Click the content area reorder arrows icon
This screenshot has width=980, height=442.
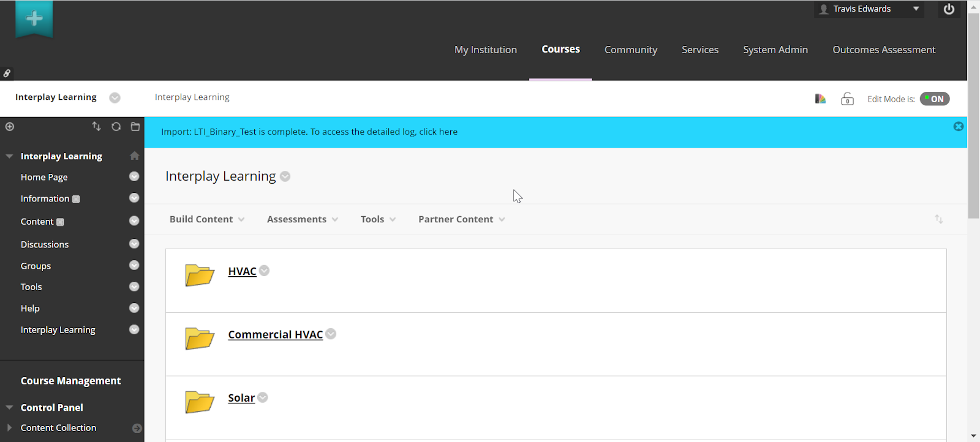(938, 219)
